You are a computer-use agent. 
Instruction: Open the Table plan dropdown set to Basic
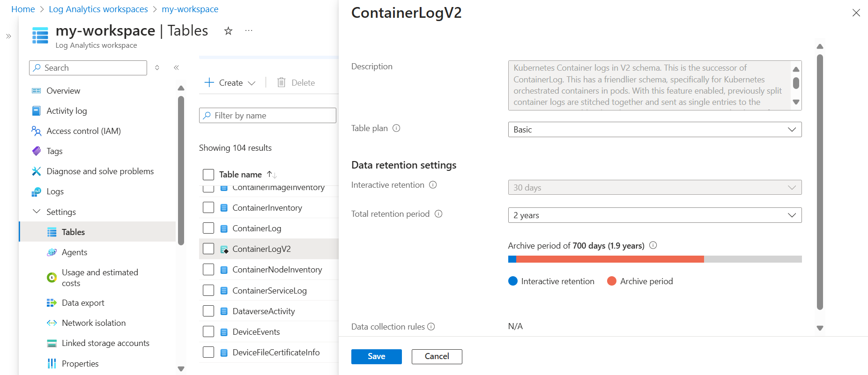654,130
